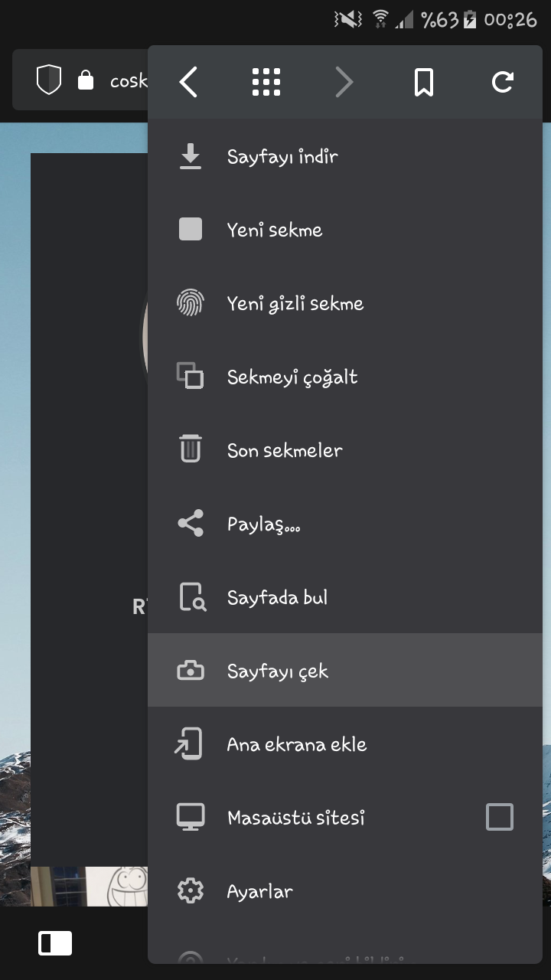Open Ayarlar settings

coord(345,892)
